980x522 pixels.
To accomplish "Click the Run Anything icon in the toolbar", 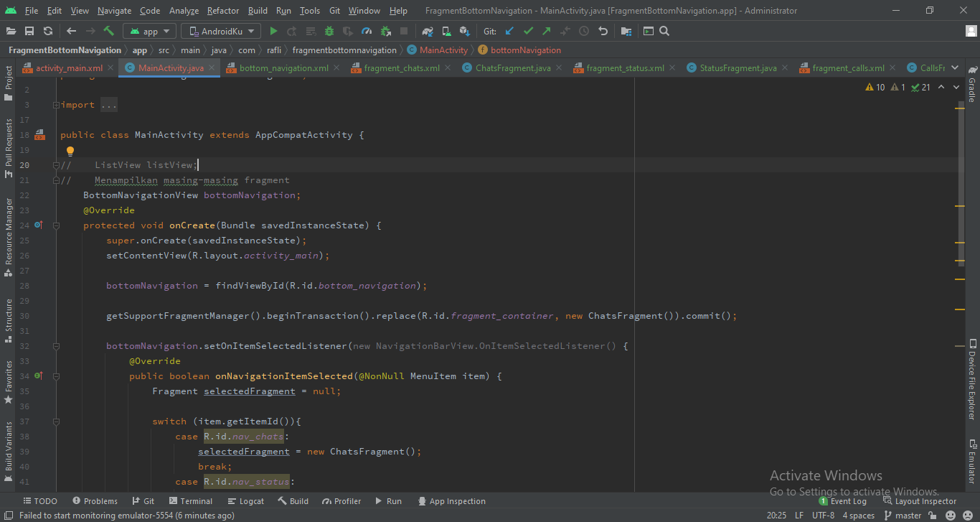I will tap(649, 31).
